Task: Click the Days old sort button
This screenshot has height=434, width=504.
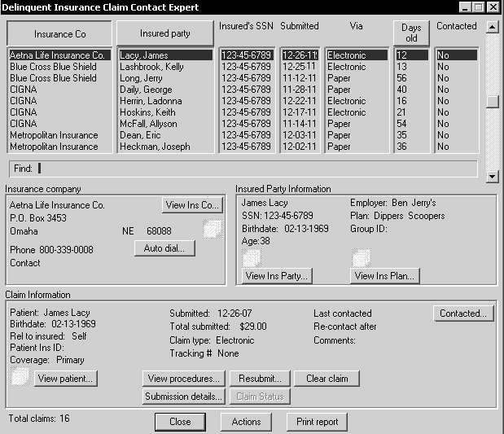Action: pos(411,33)
